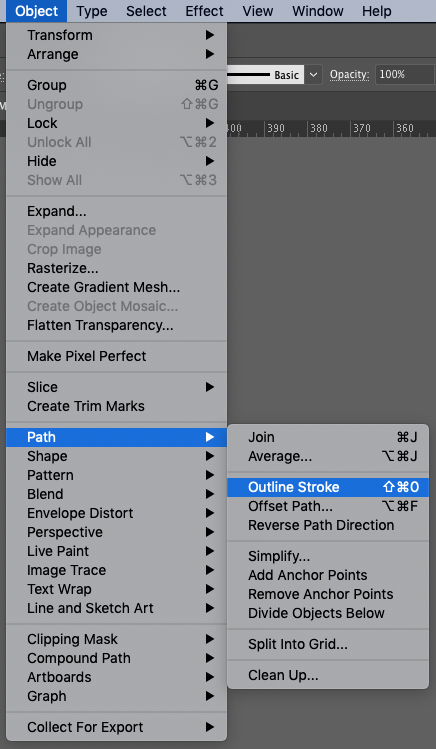436x749 pixels.
Task: Click Outline Stroke in Path submenu
Action: coord(328,487)
